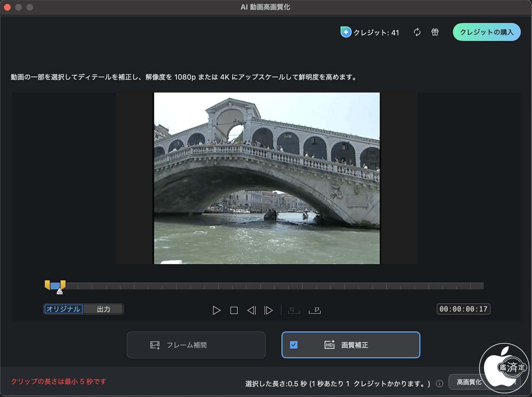Image resolution: width=532 pixels, height=397 pixels.
Task: Click the white playhead marker on timeline
Action: pyautogui.click(x=60, y=292)
